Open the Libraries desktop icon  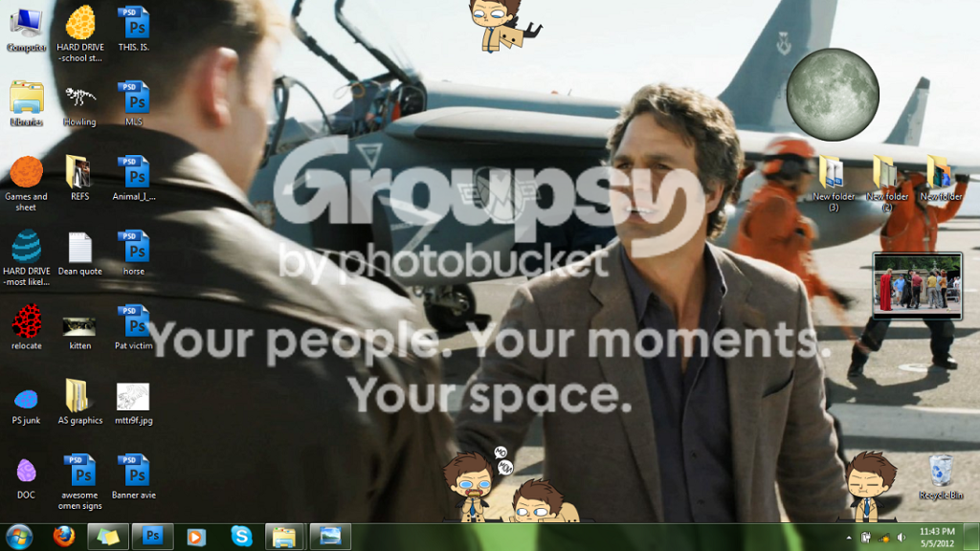(26, 103)
